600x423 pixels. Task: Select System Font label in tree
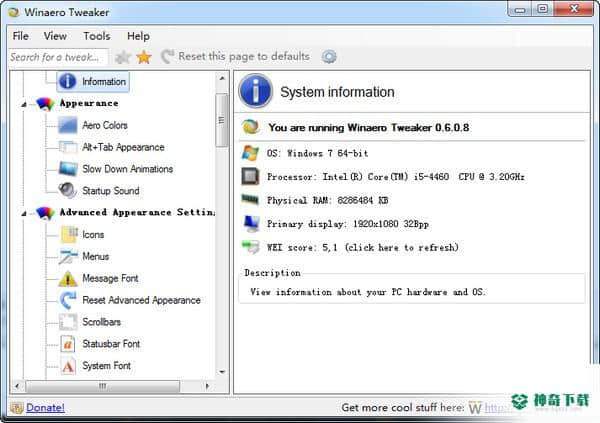point(106,366)
